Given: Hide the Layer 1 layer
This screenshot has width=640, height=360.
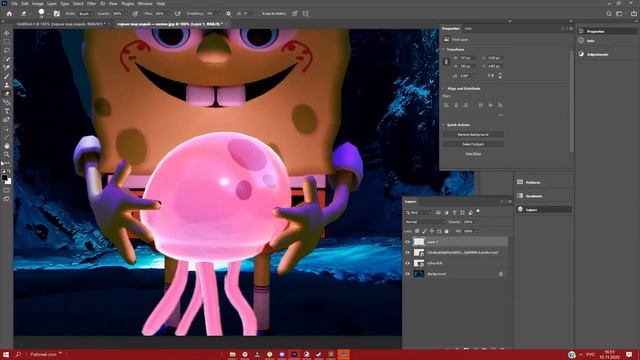Looking at the screenshot, I should pyautogui.click(x=407, y=242).
